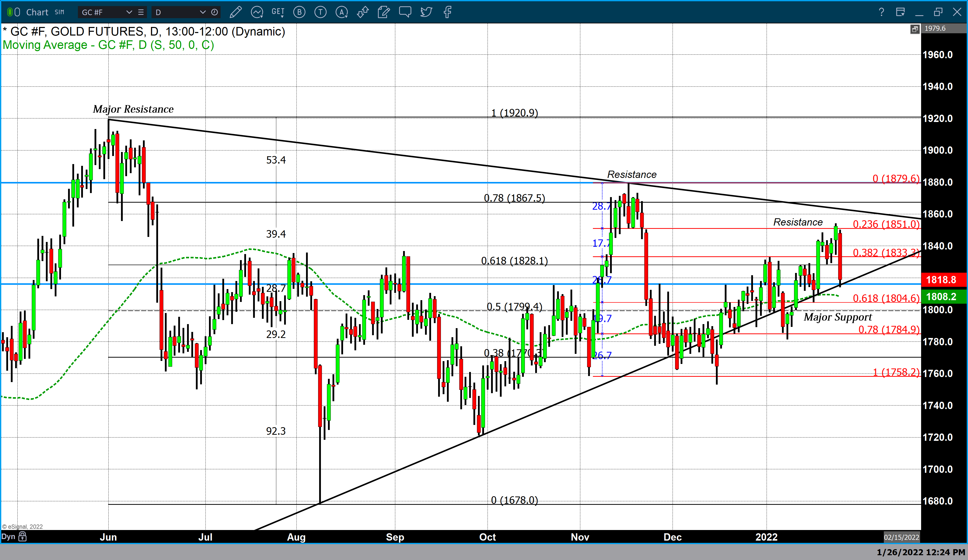
Task: Open the window layout dropdown icon
Action: (x=900, y=12)
